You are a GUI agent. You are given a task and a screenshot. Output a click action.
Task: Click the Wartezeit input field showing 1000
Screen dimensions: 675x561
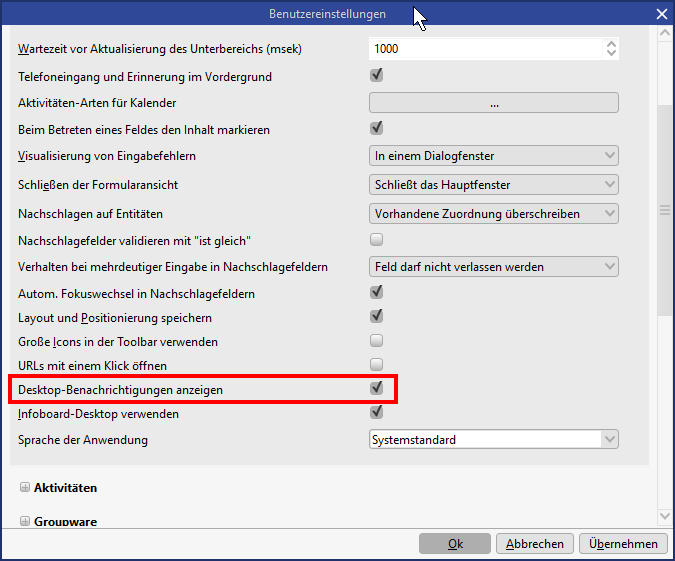pyautogui.click(x=485, y=48)
